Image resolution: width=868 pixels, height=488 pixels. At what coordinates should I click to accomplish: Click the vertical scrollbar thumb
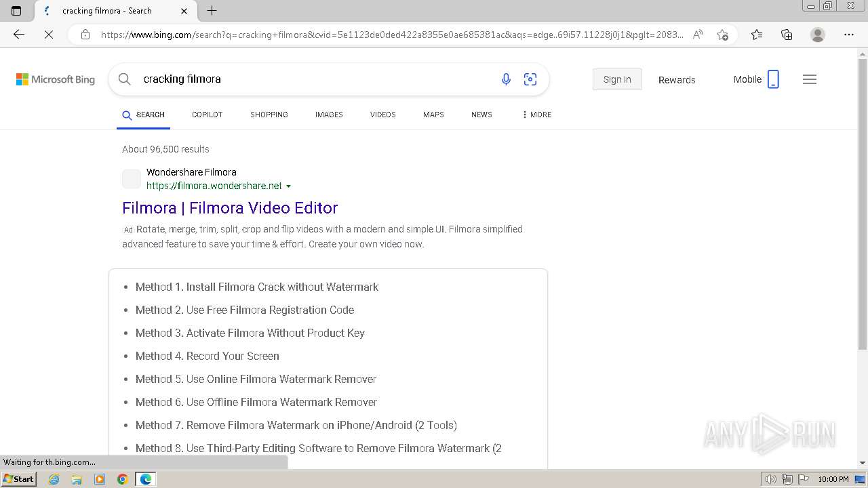(863, 203)
